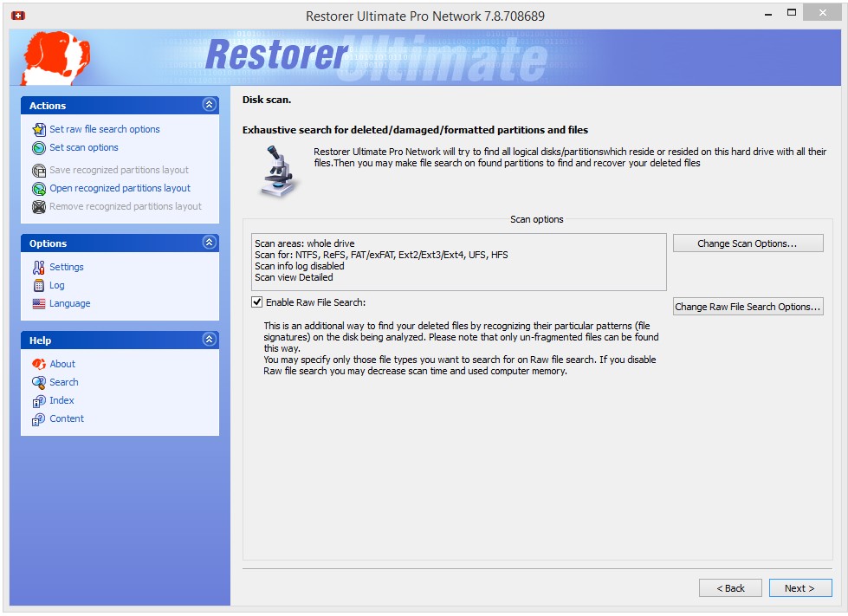This screenshot has height=616, width=848.
Task: Click the Set raw file search options star icon
Action: point(39,129)
